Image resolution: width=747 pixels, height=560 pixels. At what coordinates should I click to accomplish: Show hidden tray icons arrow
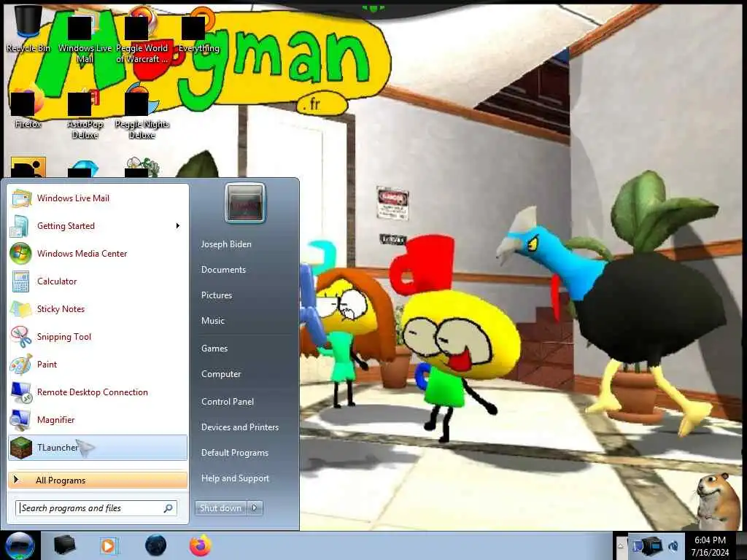point(620,546)
